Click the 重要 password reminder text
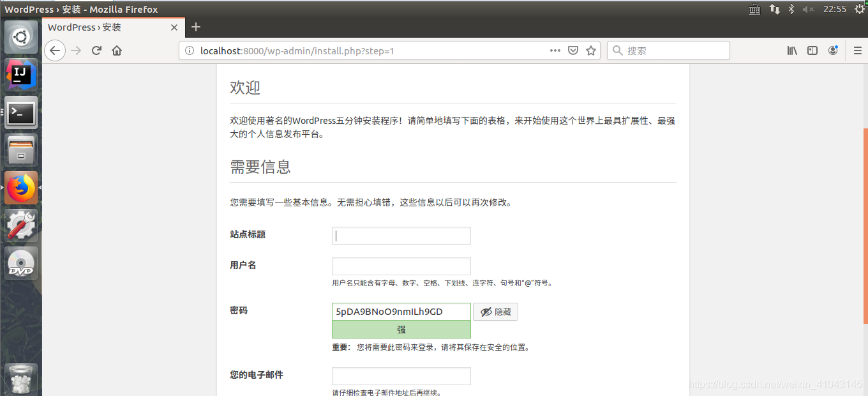Viewport: 868px width, 396px height. coord(431,347)
